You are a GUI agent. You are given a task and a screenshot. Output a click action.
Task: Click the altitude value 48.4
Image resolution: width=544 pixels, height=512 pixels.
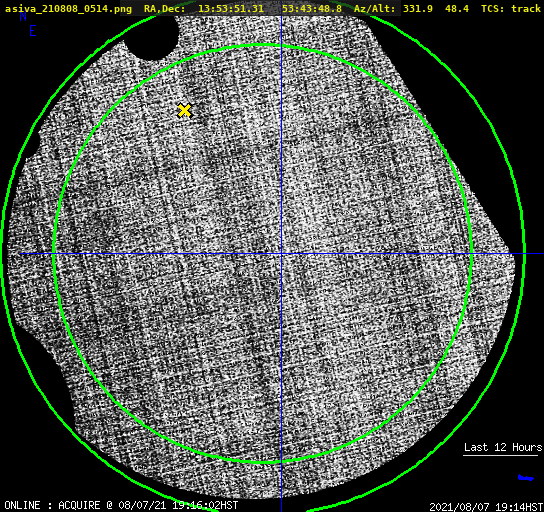[x=457, y=8]
